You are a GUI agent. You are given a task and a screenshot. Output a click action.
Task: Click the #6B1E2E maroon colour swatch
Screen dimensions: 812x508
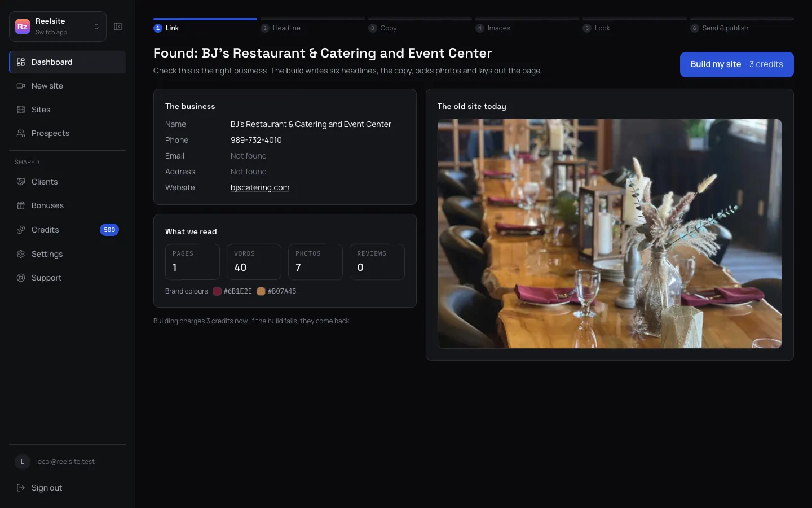[217, 291]
